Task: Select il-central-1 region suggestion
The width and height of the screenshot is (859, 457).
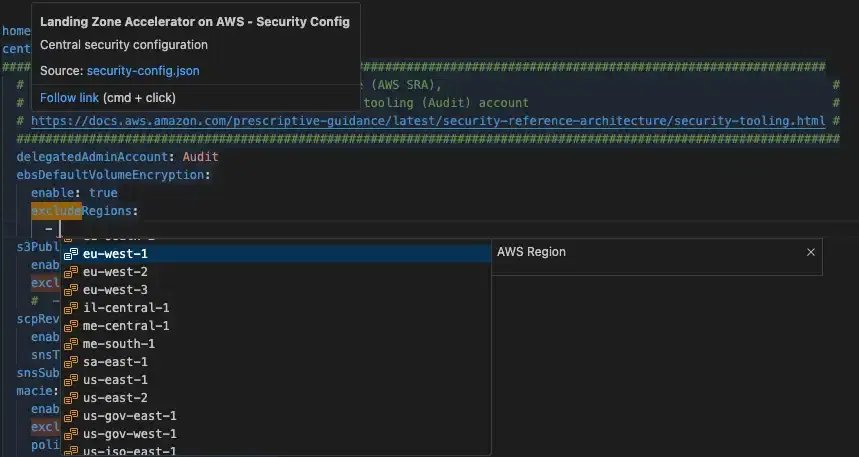Action: 276,308
